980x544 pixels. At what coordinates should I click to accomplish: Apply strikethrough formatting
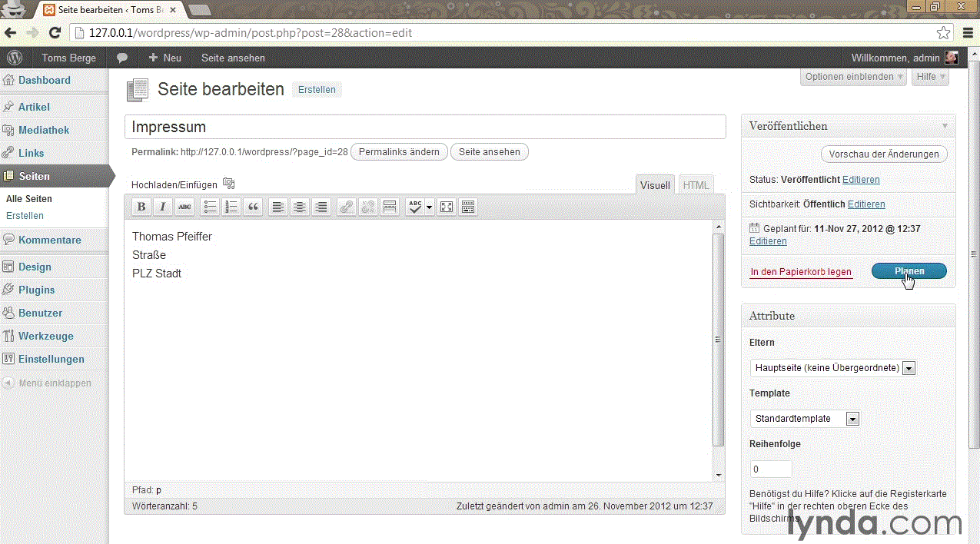click(x=184, y=207)
